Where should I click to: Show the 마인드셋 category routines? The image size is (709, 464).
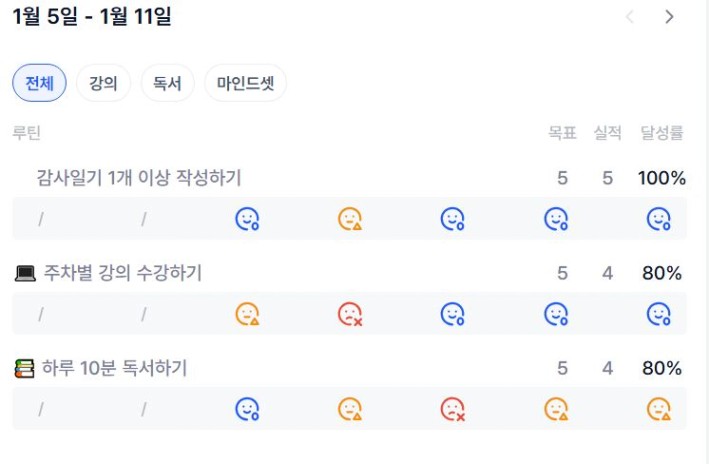pyautogui.click(x=245, y=83)
